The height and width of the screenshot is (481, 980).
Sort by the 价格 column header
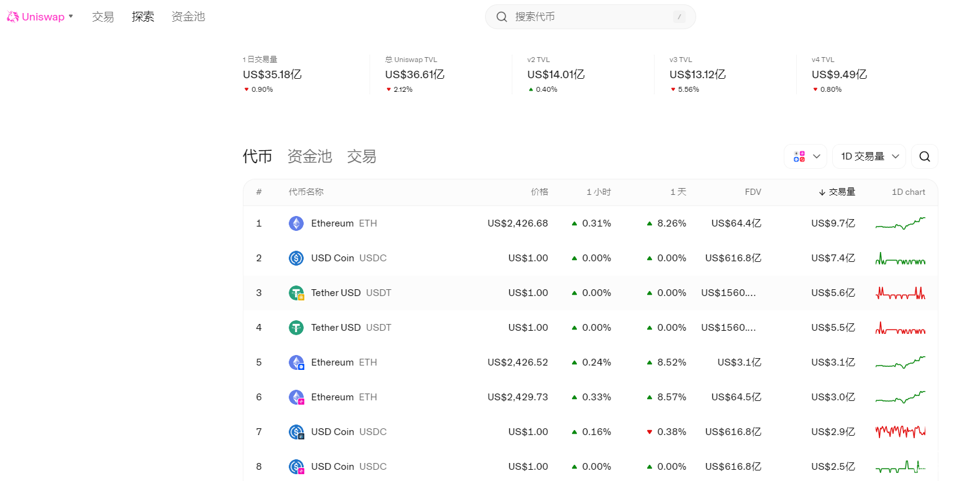coord(539,192)
